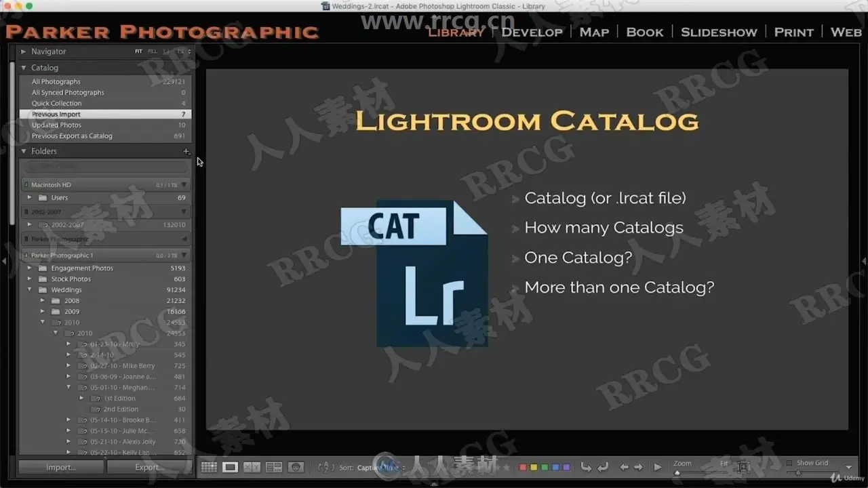Go to previous photo arrow
Image resolution: width=868 pixels, height=488 pixels.
point(625,467)
